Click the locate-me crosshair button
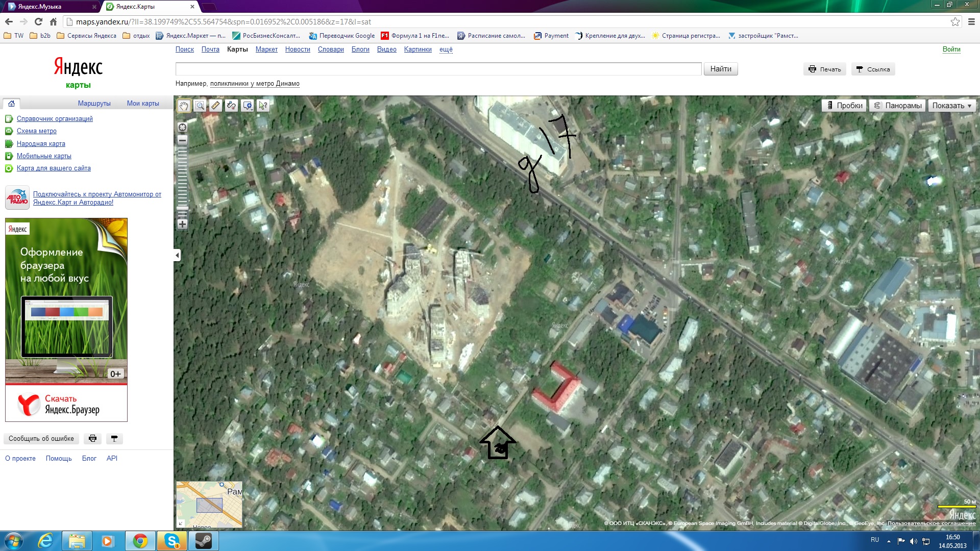The width and height of the screenshot is (980, 551). tap(182, 127)
